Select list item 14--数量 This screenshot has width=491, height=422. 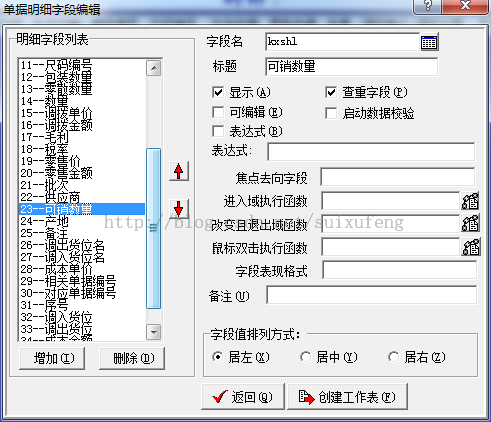82,101
